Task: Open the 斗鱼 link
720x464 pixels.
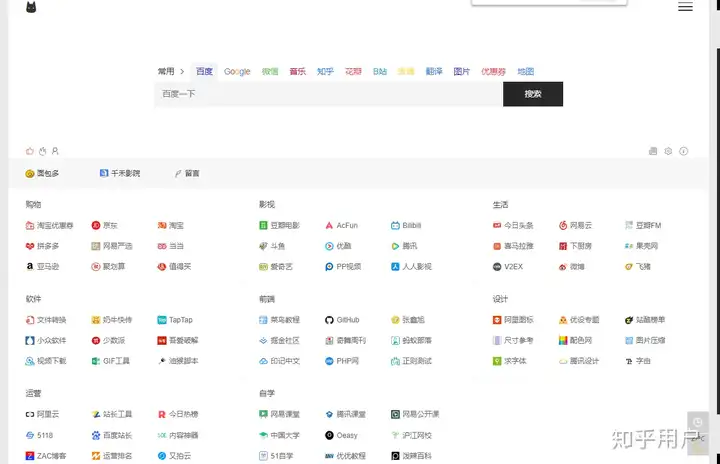Action: pos(272,246)
